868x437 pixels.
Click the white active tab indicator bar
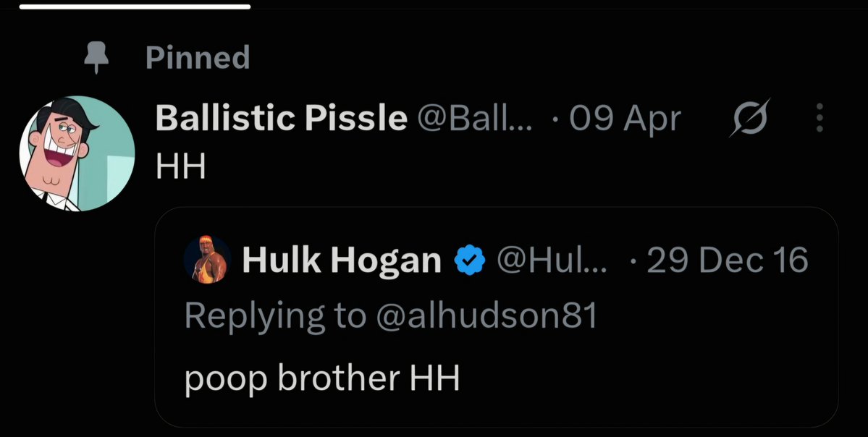[135, 7]
